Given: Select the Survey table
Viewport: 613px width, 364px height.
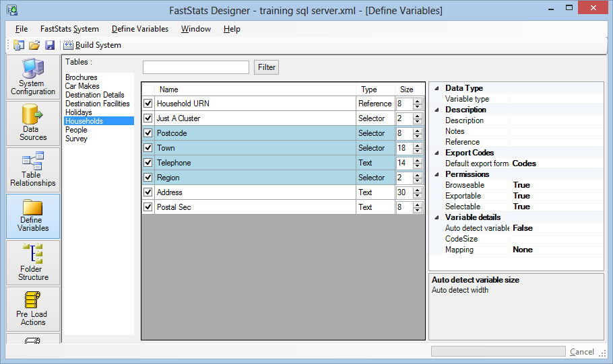Looking at the screenshot, I should pyautogui.click(x=76, y=138).
